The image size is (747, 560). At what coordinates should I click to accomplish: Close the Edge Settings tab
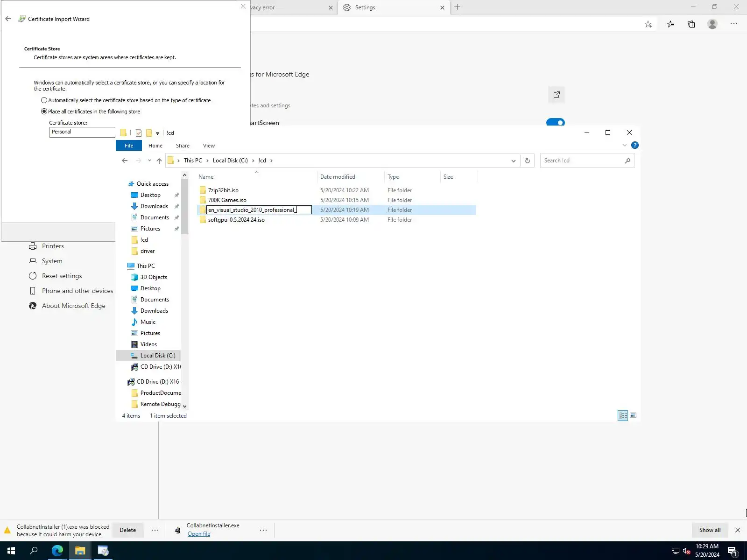[x=442, y=7]
